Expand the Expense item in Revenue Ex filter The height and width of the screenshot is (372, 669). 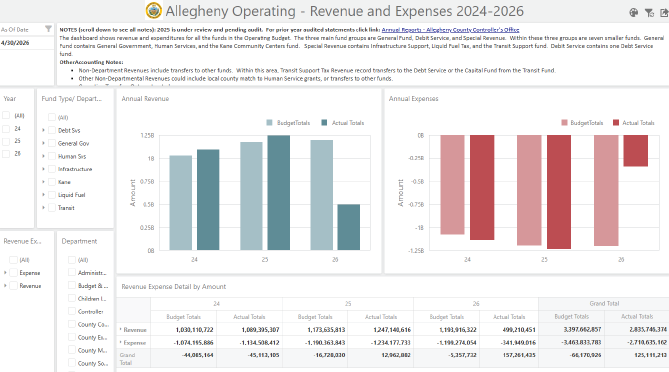coord(5,273)
